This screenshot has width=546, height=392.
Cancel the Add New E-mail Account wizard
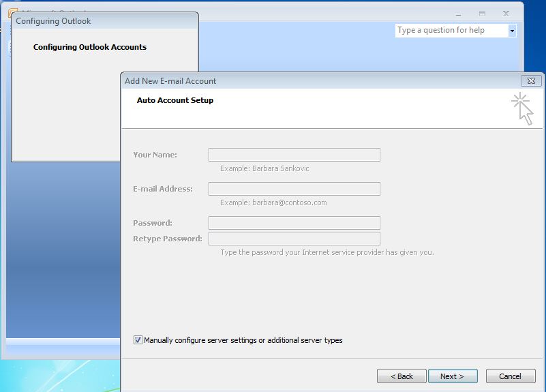click(511, 376)
